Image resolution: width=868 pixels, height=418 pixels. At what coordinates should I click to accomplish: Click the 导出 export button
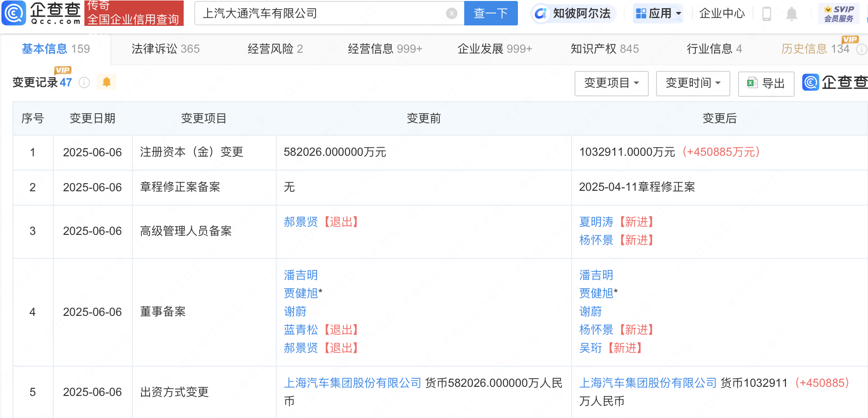(x=766, y=83)
